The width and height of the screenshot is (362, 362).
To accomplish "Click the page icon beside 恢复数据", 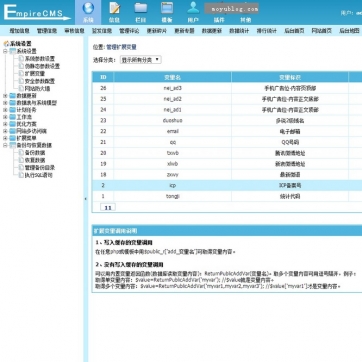I will click(21, 160).
